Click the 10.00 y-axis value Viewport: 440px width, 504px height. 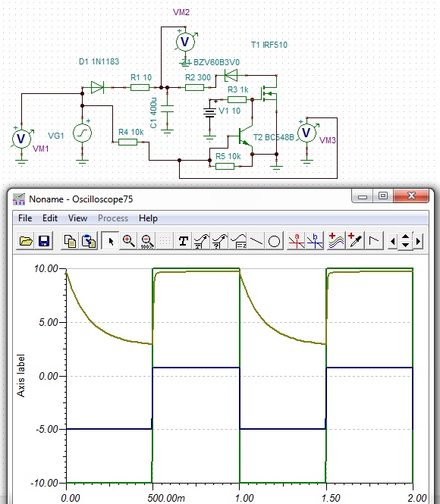coord(46,268)
